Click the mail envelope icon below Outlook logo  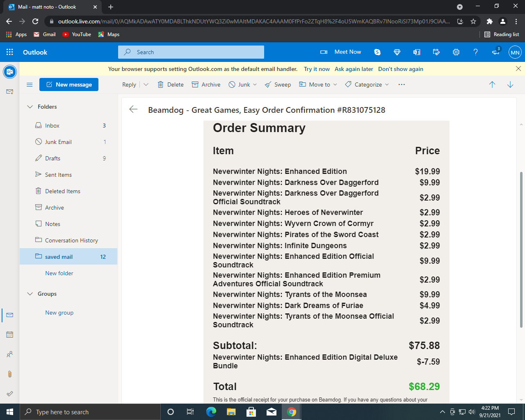coord(10,92)
